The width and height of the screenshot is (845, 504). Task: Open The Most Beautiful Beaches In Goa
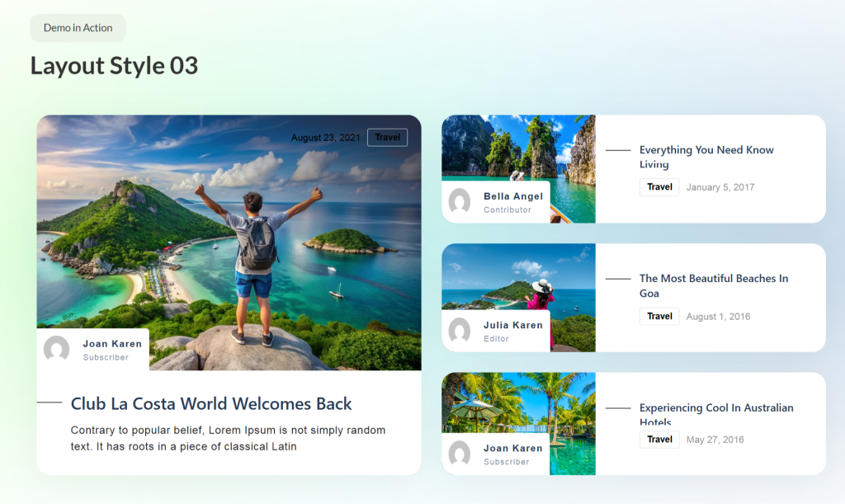(x=712, y=285)
